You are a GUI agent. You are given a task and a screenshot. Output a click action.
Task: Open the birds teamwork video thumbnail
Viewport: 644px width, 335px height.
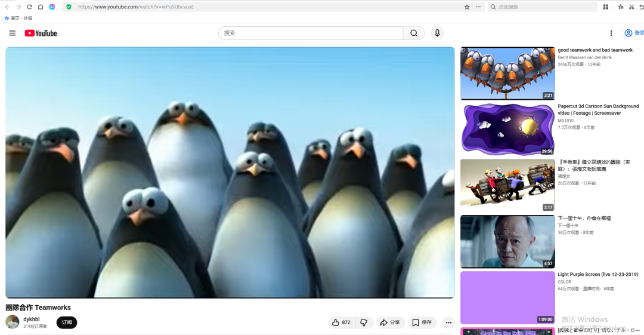coord(507,73)
